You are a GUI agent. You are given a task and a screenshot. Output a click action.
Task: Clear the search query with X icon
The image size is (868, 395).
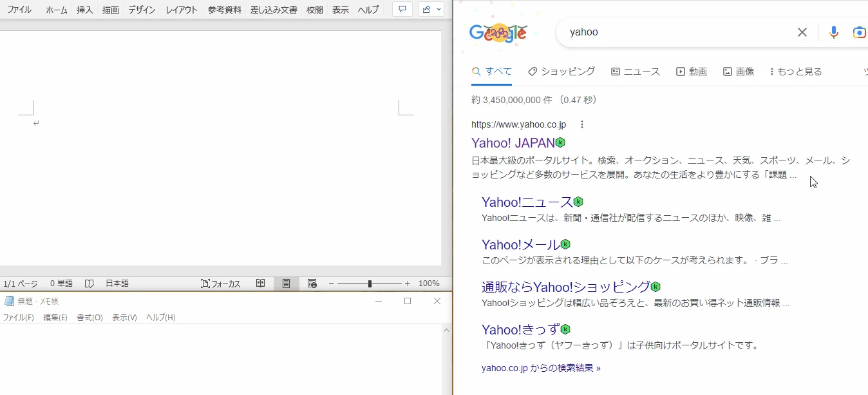802,32
